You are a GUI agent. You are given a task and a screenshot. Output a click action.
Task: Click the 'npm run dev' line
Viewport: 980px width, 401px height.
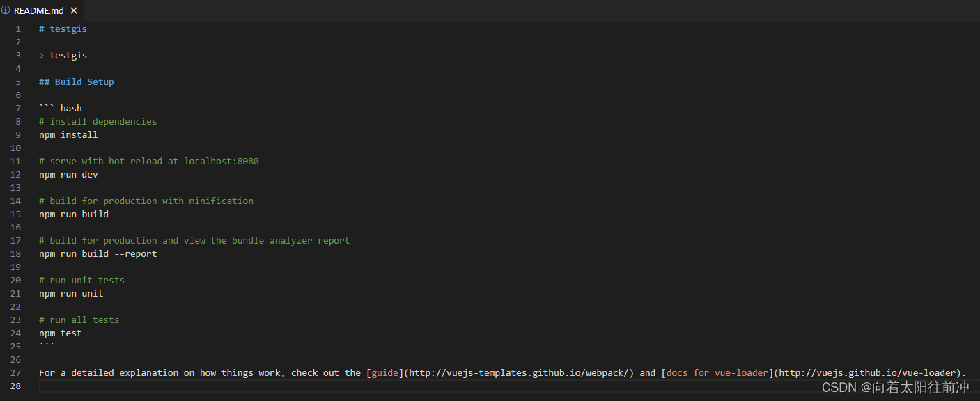[x=68, y=175]
